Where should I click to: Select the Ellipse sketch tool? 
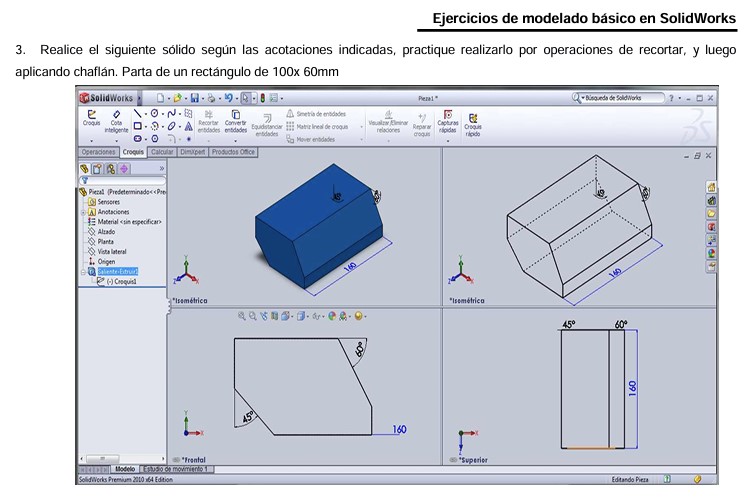point(172,126)
